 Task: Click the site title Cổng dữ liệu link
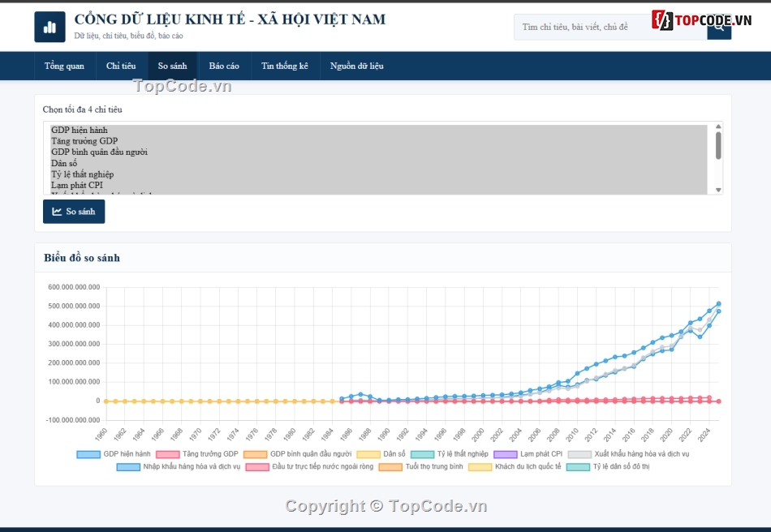click(230, 19)
